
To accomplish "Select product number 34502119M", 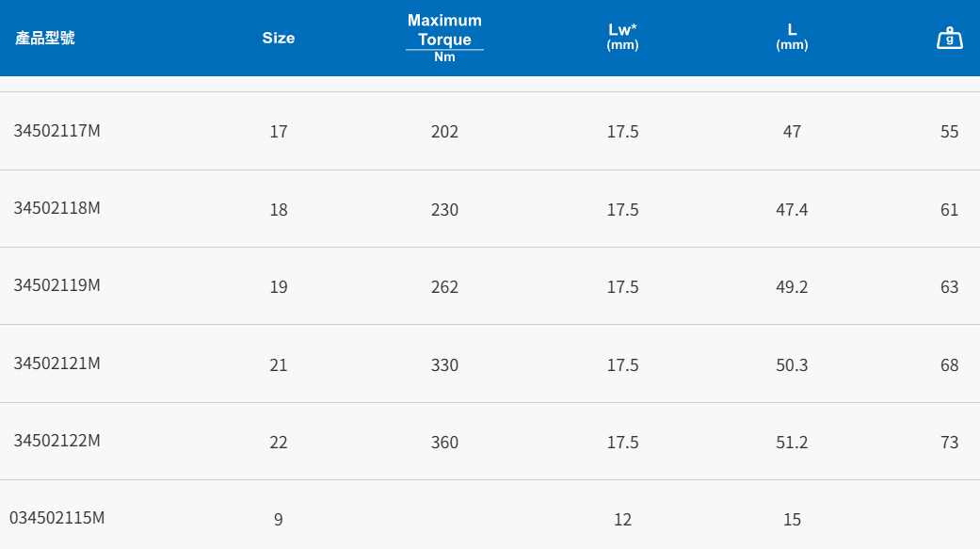I will pos(56,286).
